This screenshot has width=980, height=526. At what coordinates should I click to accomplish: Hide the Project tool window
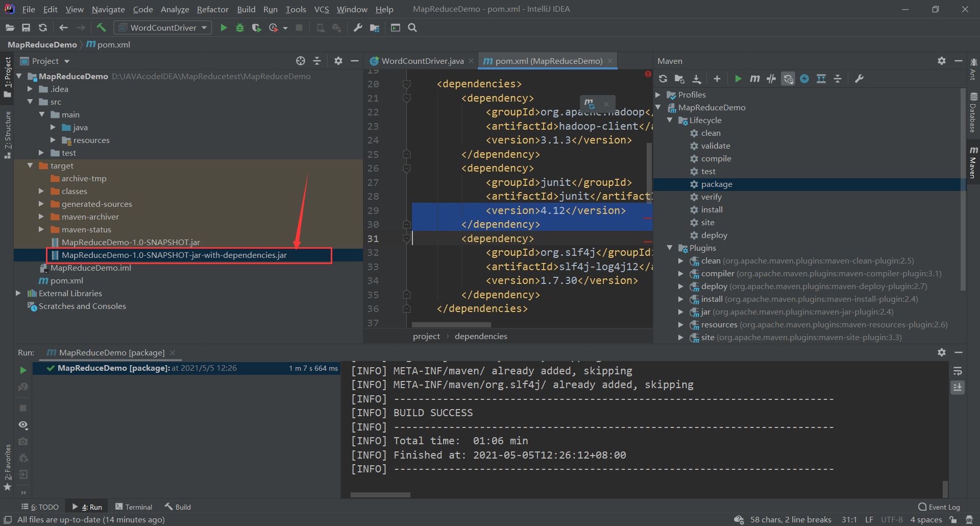tap(355, 61)
